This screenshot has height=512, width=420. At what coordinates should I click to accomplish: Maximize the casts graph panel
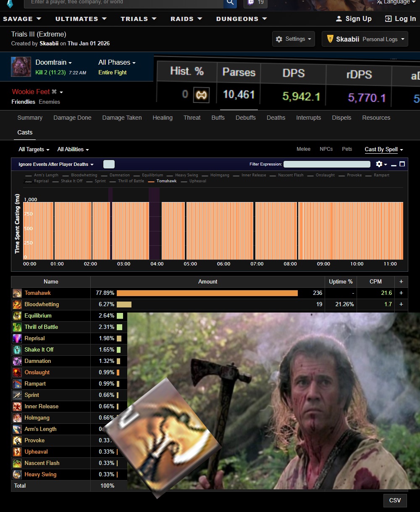click(x=402, y=164)
